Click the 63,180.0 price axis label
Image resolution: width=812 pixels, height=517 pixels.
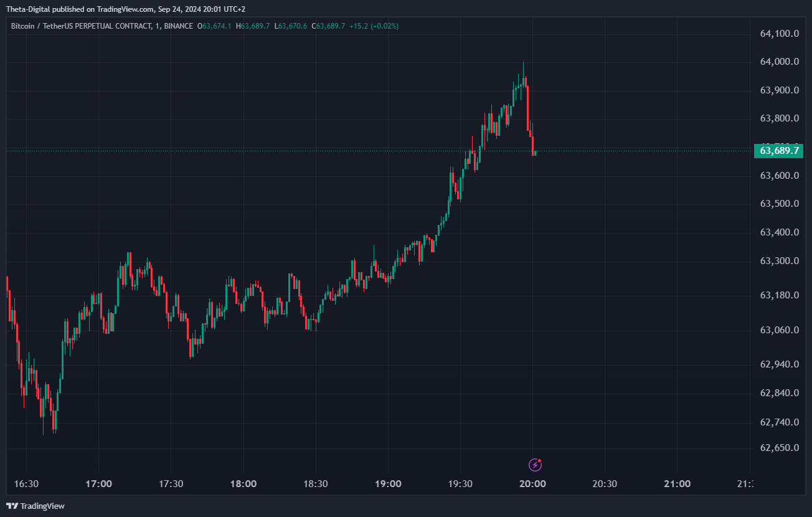[x=780, y=295]
